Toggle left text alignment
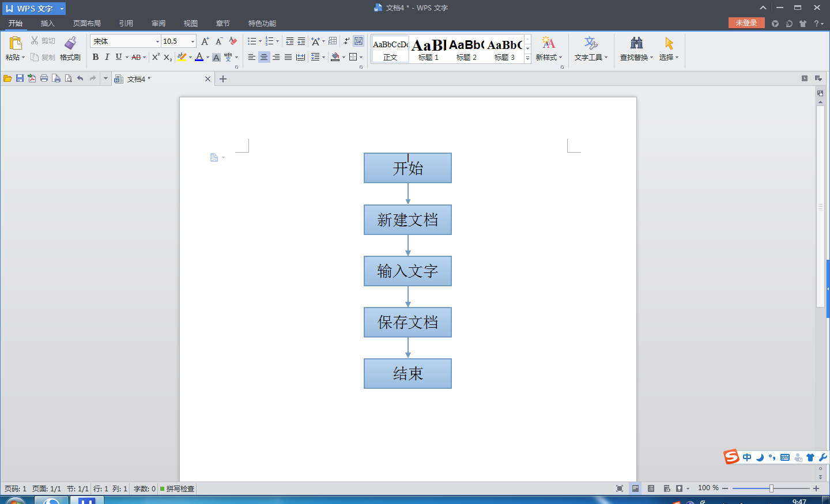The width and height of the screenshot is (830, 504). 252,57
